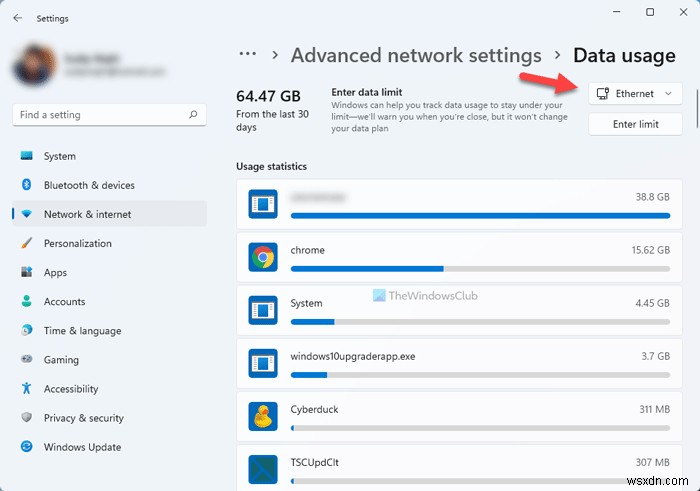The image size is (700, 491).
Task: Open the Accounts settings page
Action: pos(109,301)
